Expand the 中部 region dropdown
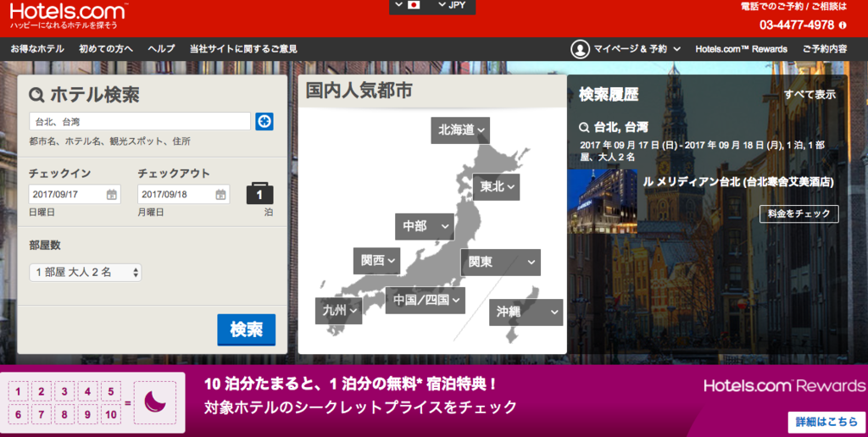The height and width of the screenshot is (437, 868). coord(425,226)
